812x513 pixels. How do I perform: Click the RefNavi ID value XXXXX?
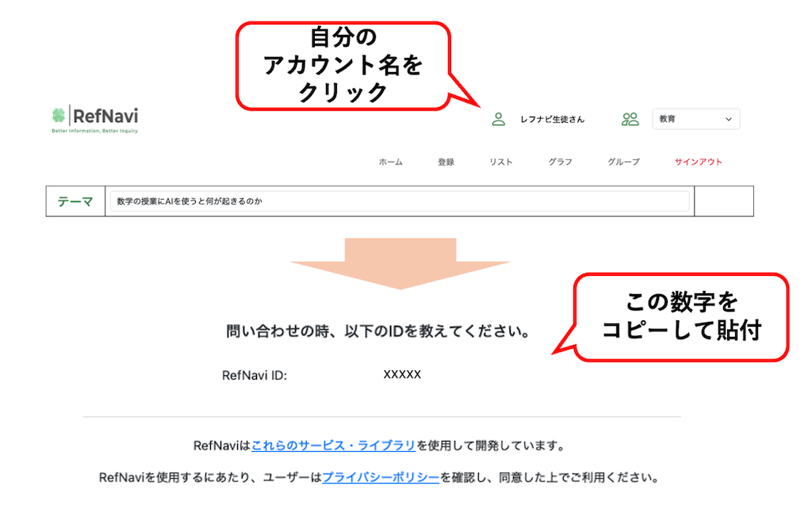pos(402,374)
